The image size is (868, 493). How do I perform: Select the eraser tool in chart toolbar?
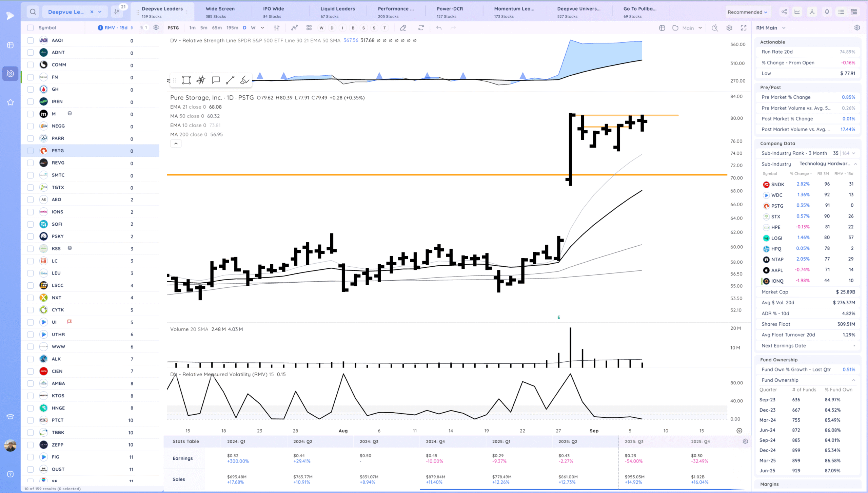403,28
